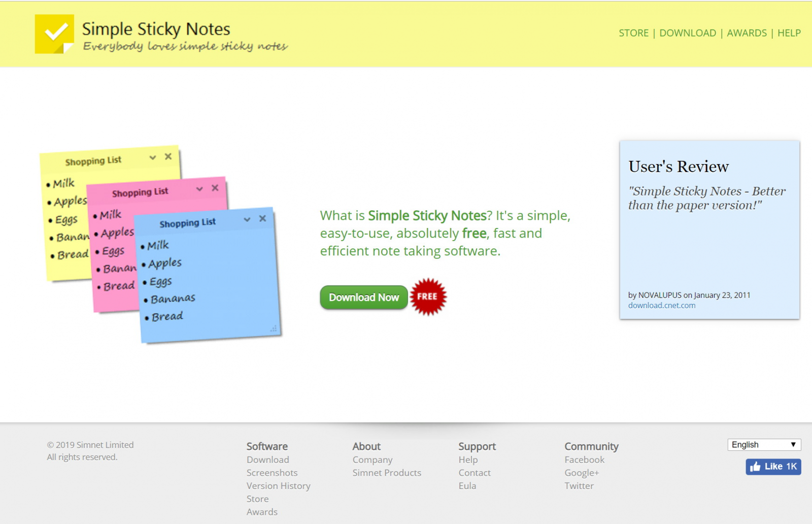Click the yellow note's chevron arrow
812x524 pixels.
[153, 158]
